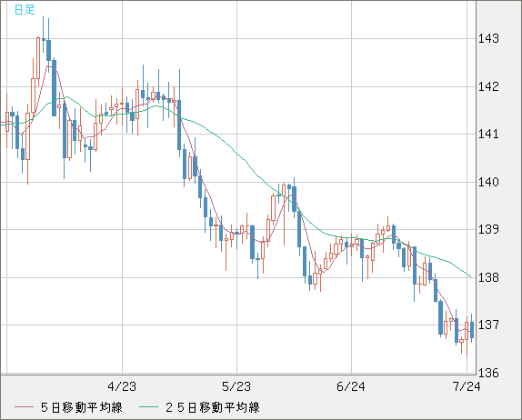Click the last blue candlestick near 137
The image size is (522, 420).
(472, 329)
